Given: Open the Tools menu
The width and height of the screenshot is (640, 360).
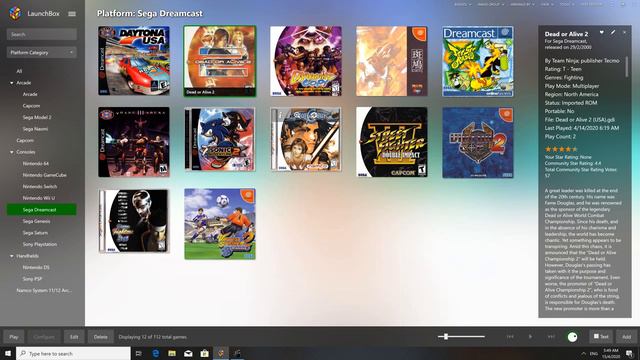Looking at the screenshot, I should [567, 4].
